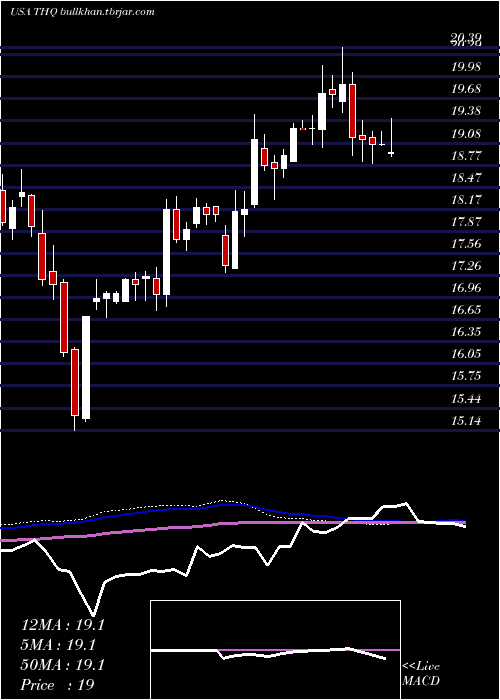Click the 17.56 price axis label
The image size is (500, 700).
[x=466, y=244]
